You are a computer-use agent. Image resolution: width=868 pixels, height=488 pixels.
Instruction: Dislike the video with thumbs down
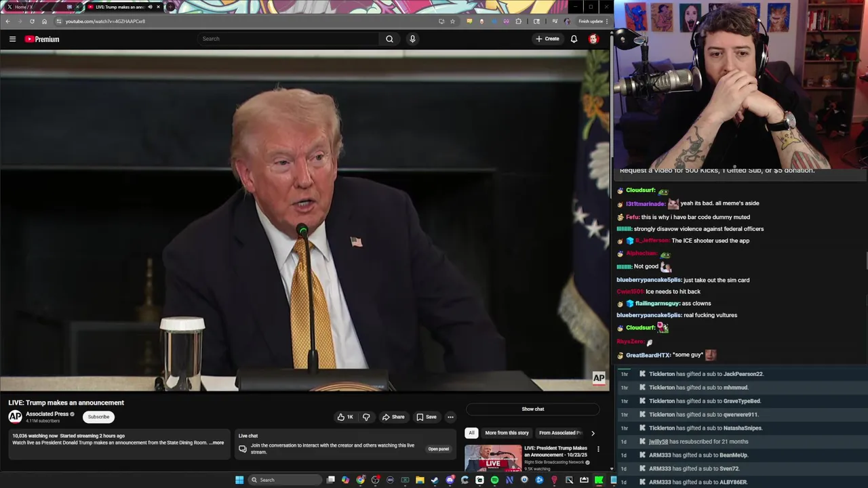(366, 417)
